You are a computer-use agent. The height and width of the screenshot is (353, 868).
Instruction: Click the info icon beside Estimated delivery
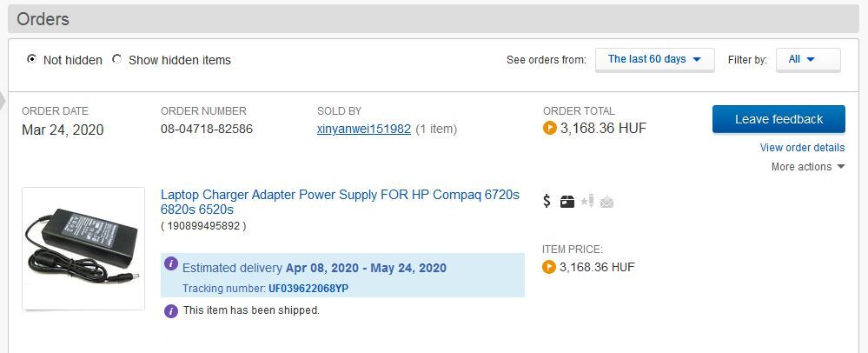tap(171, 263)
